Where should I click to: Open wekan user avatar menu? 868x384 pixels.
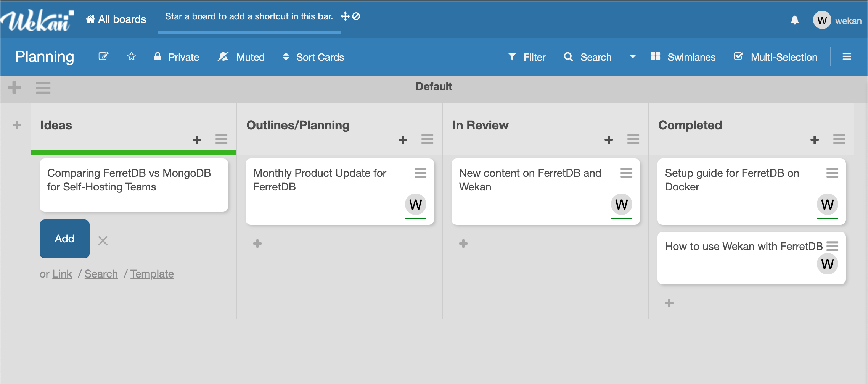coord(822,20)
